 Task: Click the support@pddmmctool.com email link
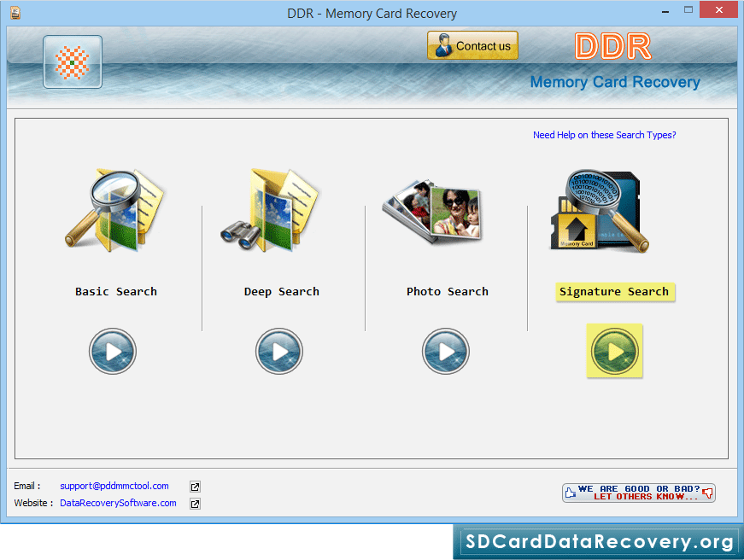coord(114,486)
